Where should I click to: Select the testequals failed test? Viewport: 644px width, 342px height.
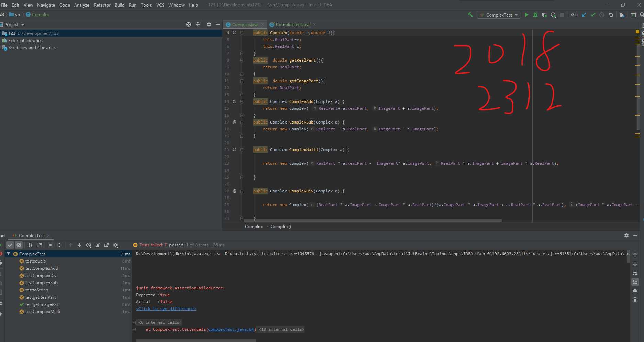coord(35,261)
